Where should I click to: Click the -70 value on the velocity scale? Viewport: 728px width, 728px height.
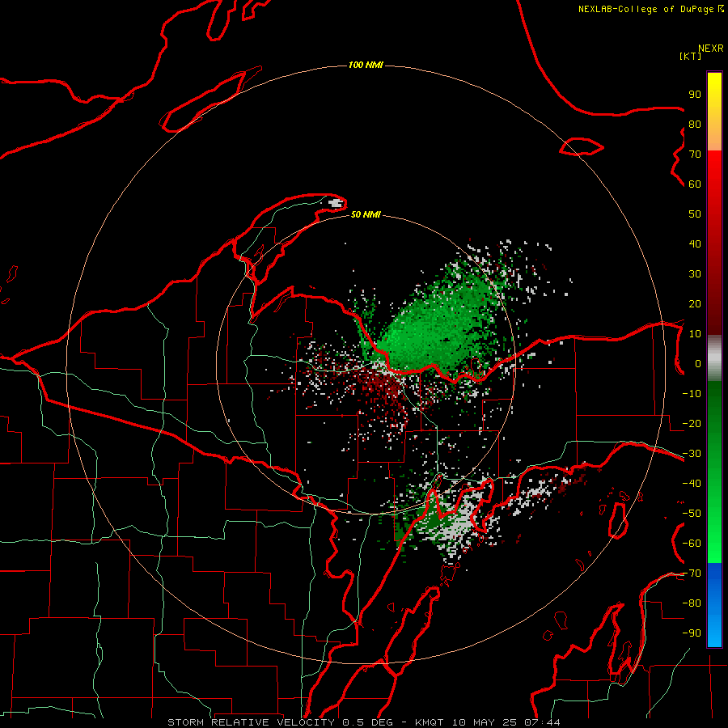(x=692, y=574)
